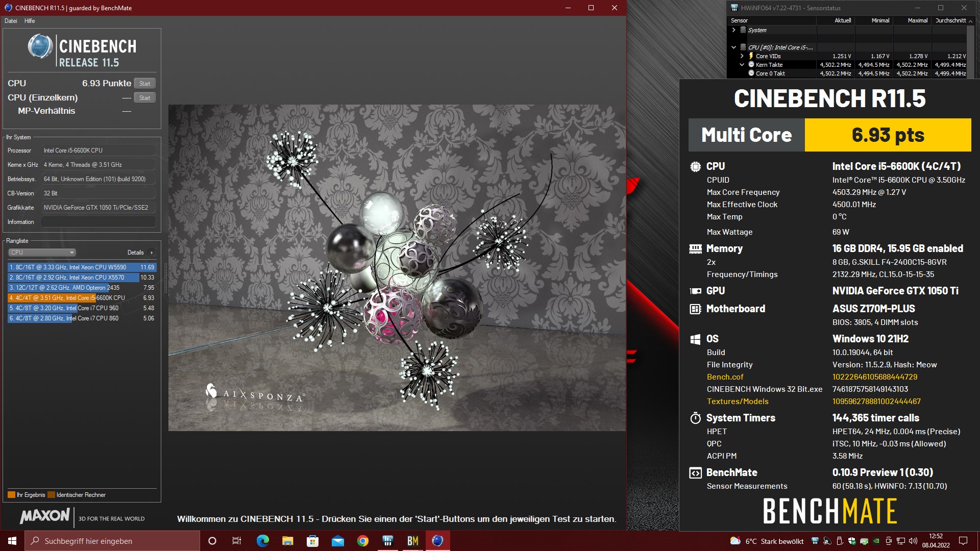
Task: Expand the Core VIDs row in HWiNFO
Action: coord(742,56)
